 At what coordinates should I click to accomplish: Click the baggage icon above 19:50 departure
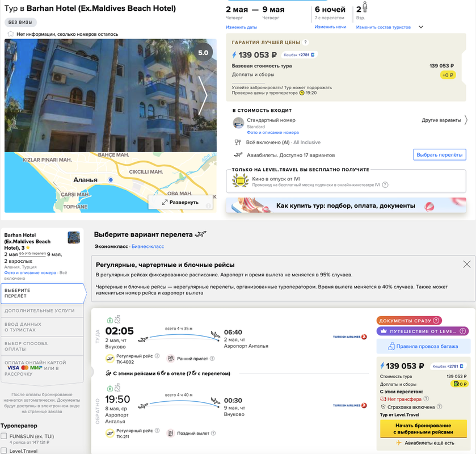[110, 388]
